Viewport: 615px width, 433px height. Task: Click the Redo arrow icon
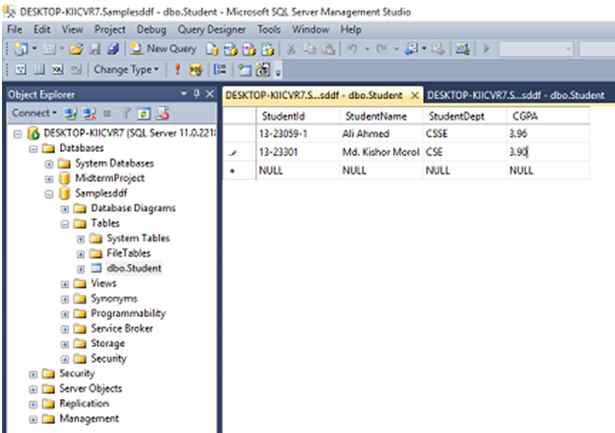381,49
